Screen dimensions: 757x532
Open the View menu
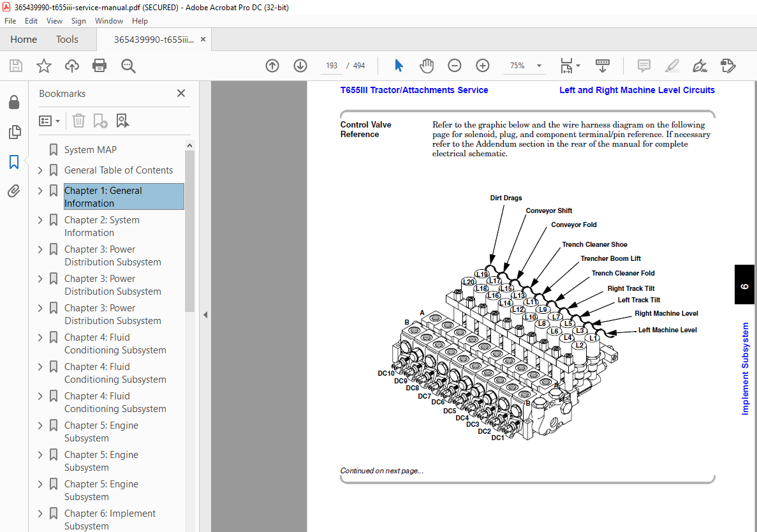pyautogui.click(x=54, y=21)
